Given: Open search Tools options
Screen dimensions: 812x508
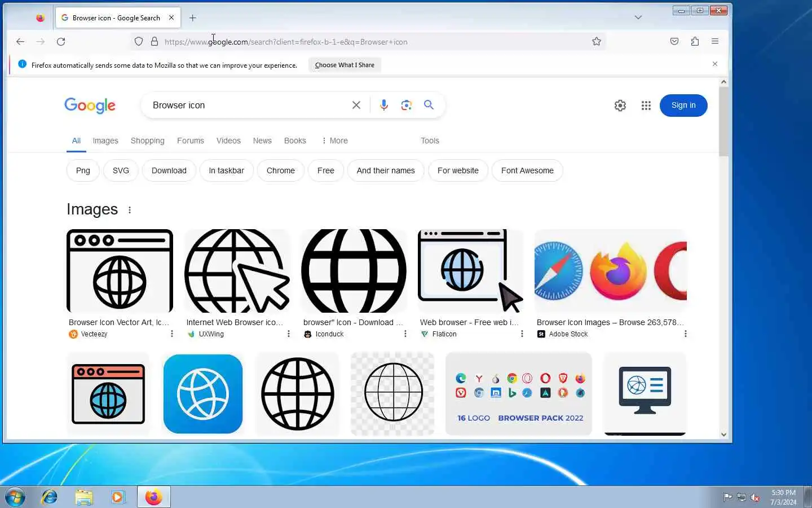Looking at the screenshot, I should tap(430, 141).
